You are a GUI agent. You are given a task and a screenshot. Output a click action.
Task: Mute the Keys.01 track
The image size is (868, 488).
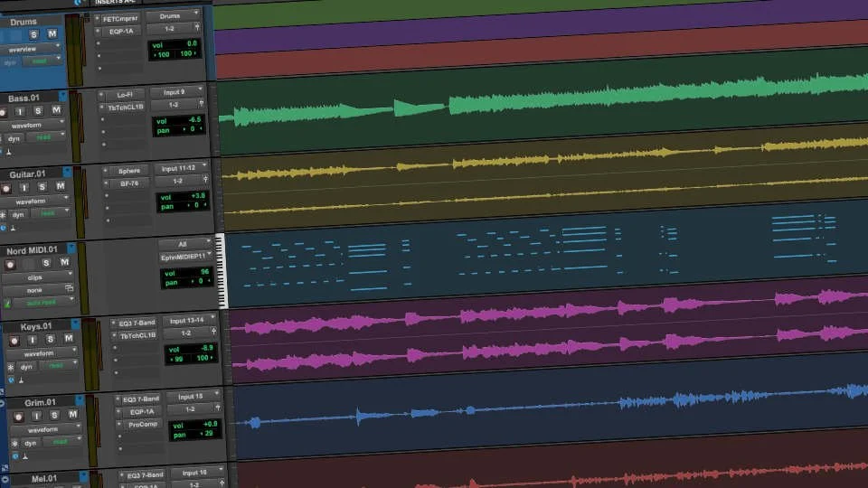[68, 338]
